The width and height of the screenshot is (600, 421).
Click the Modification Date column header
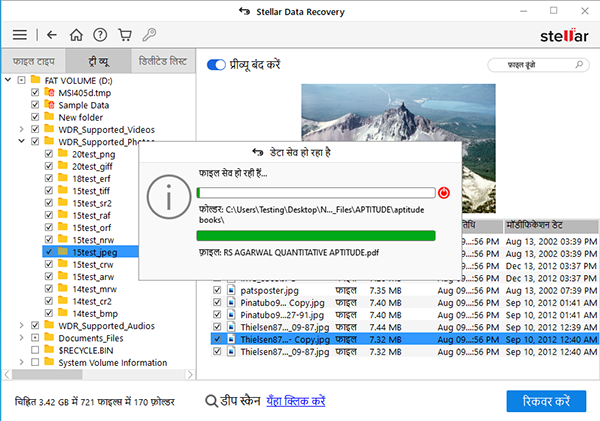click(x=550, y=226)
